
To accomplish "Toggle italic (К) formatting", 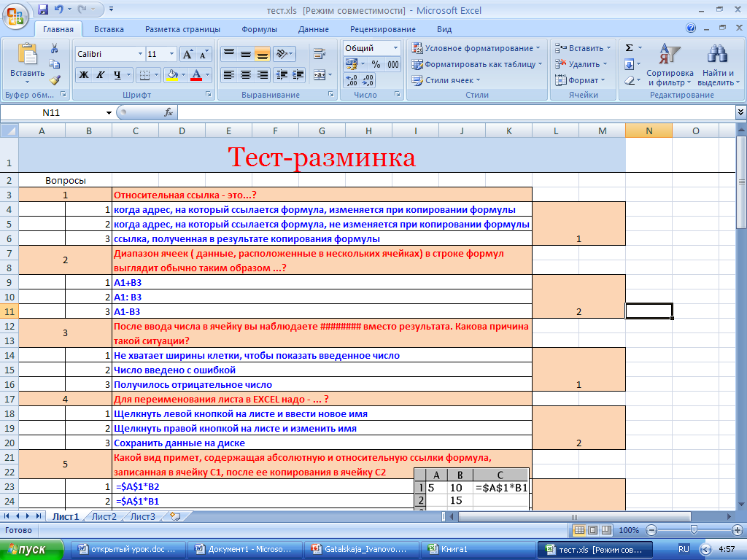I will [100, 75].
